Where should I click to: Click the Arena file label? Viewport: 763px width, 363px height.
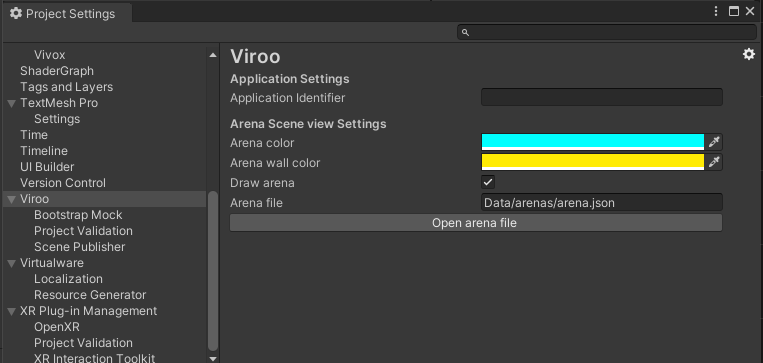256,202
